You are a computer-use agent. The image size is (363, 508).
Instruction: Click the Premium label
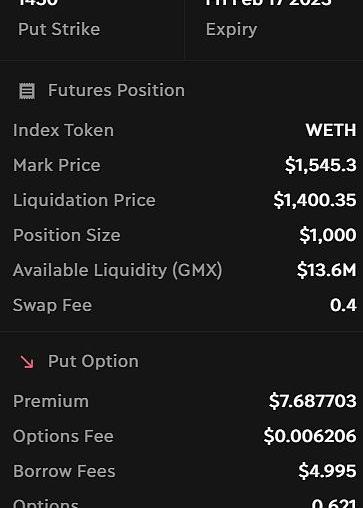tap(51, 401)
